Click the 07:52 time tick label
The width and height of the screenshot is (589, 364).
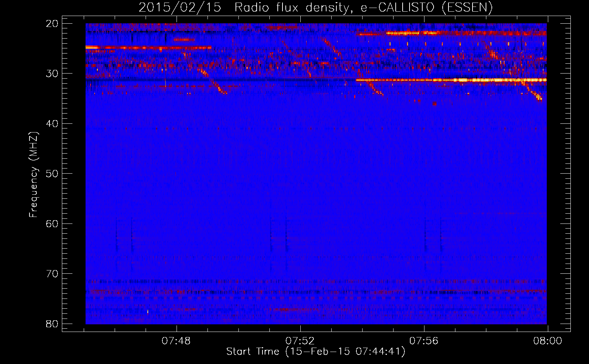coord(300,341)
